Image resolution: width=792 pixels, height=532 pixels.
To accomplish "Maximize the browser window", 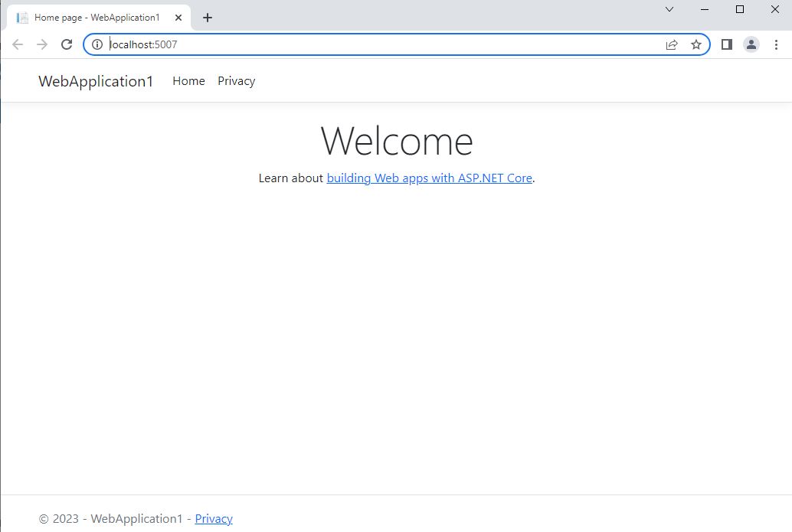I will [740, 9].
